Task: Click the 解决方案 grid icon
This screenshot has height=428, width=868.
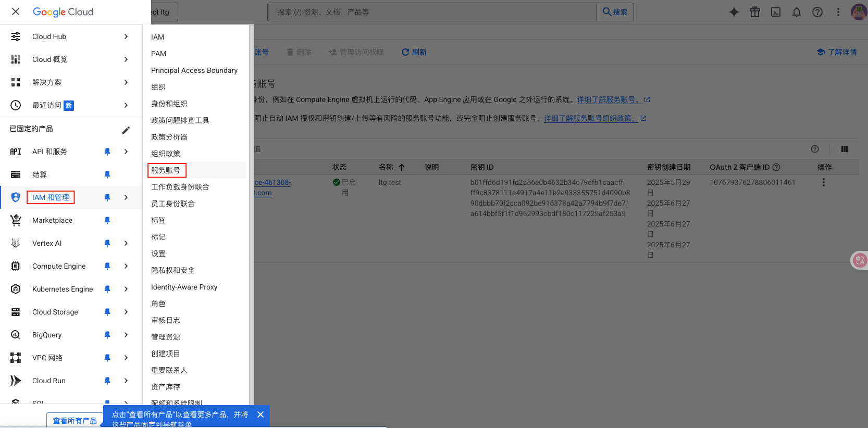Action: (x=16, y=82)
